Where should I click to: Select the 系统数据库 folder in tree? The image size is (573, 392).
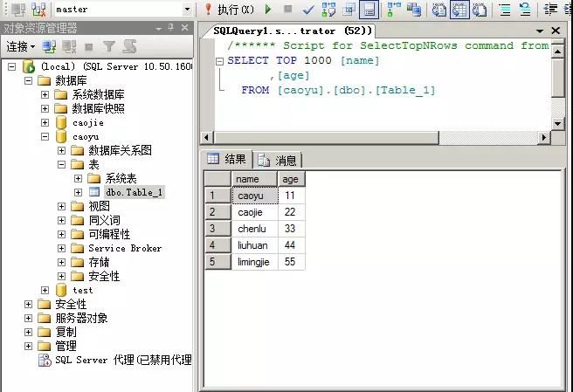click(x=98, y=94)
